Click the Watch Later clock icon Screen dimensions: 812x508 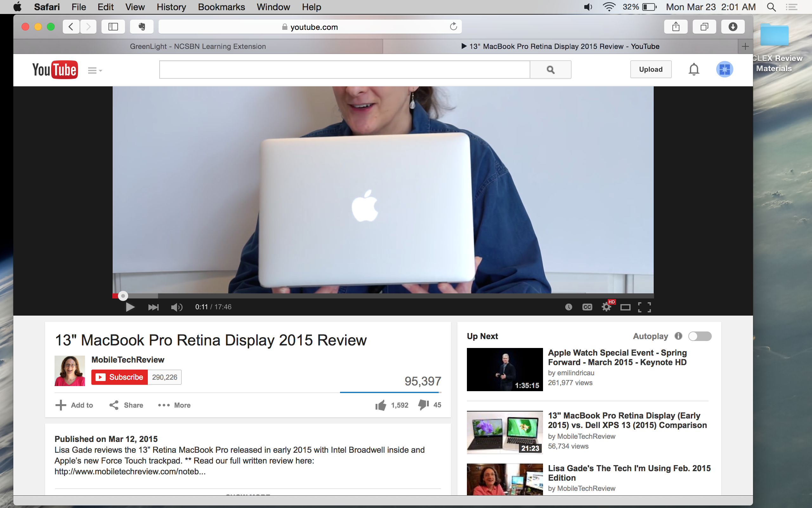coord(568,307)
